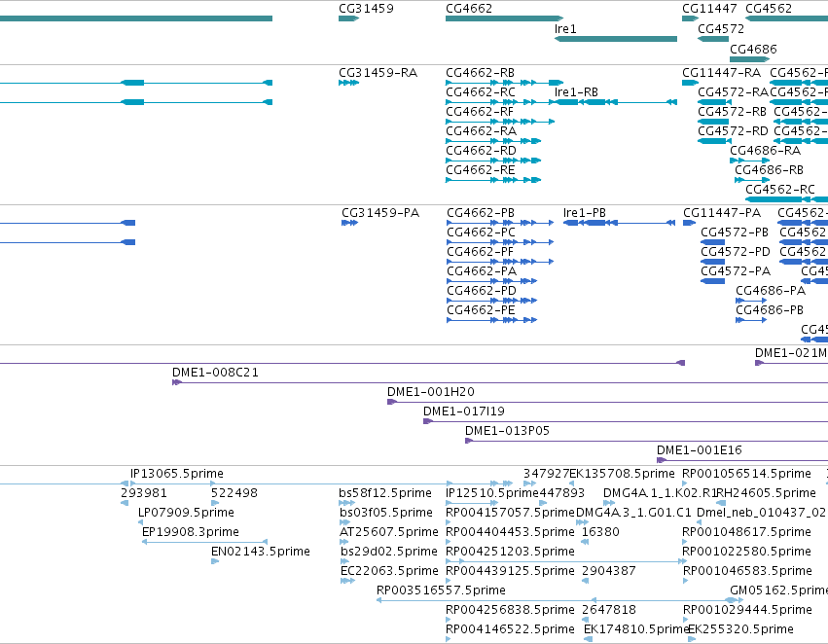Click the CG4686 gene label

[753, 50]
